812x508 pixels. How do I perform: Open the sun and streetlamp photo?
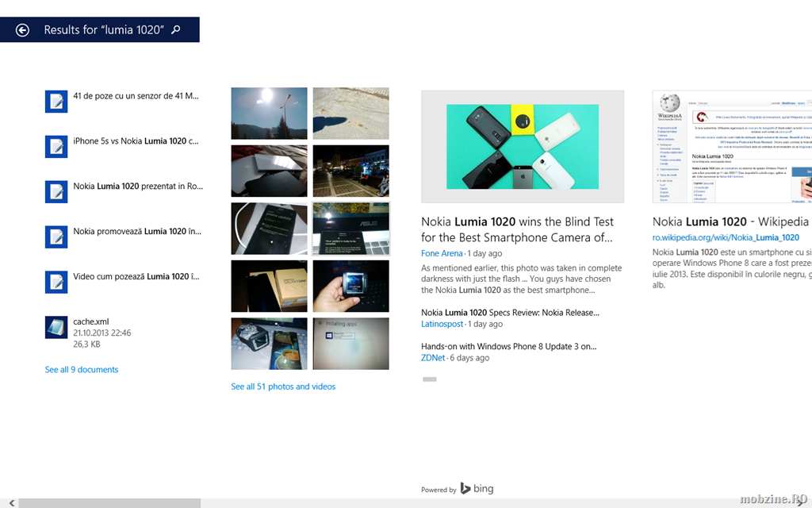(269, 113)
